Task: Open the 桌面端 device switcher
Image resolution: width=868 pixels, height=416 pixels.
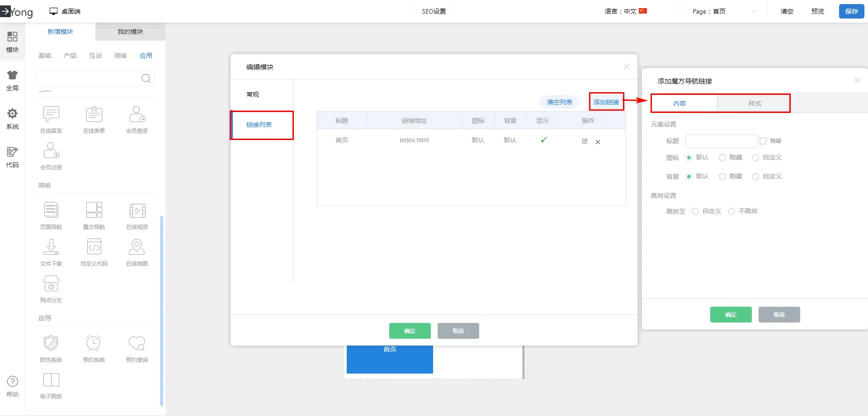Action: pyautogui.click(x=65, y=11)
